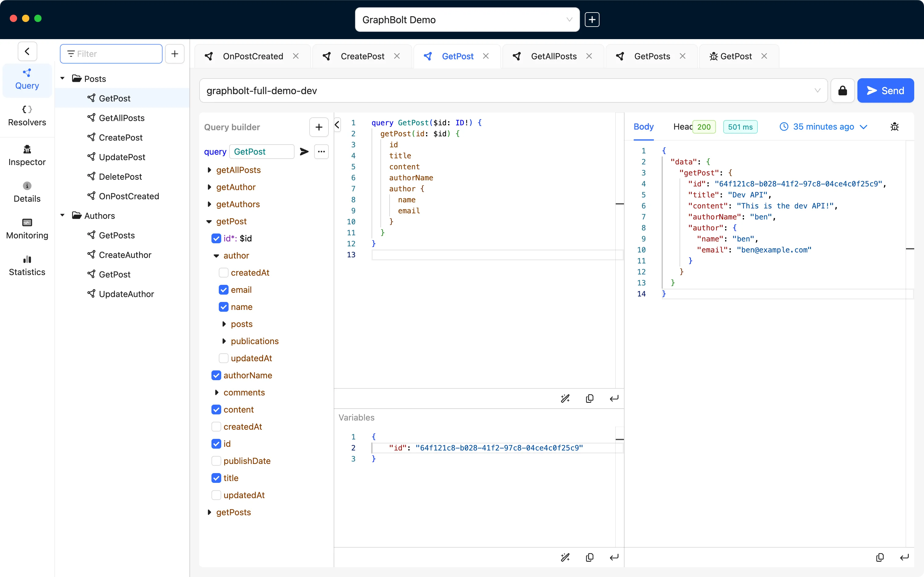This screenshot has width=924, height=577.
Task: Check updatedAt under author
Action: (224, 358)
